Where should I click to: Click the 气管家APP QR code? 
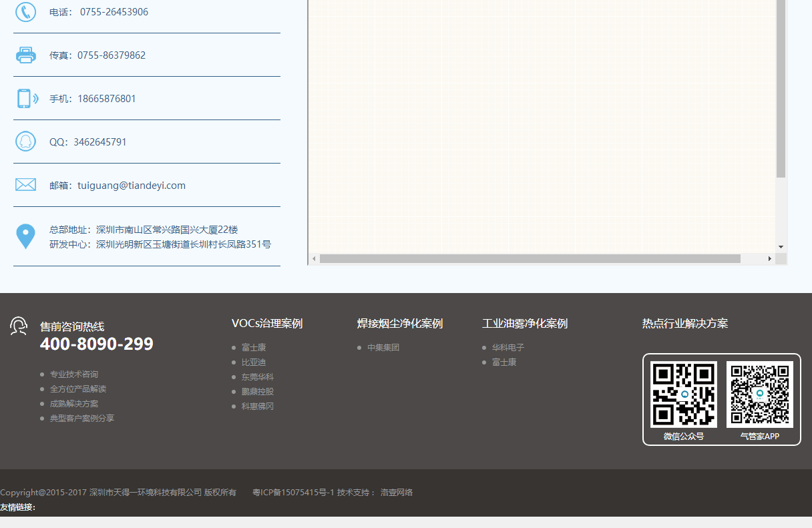[760, 394]
